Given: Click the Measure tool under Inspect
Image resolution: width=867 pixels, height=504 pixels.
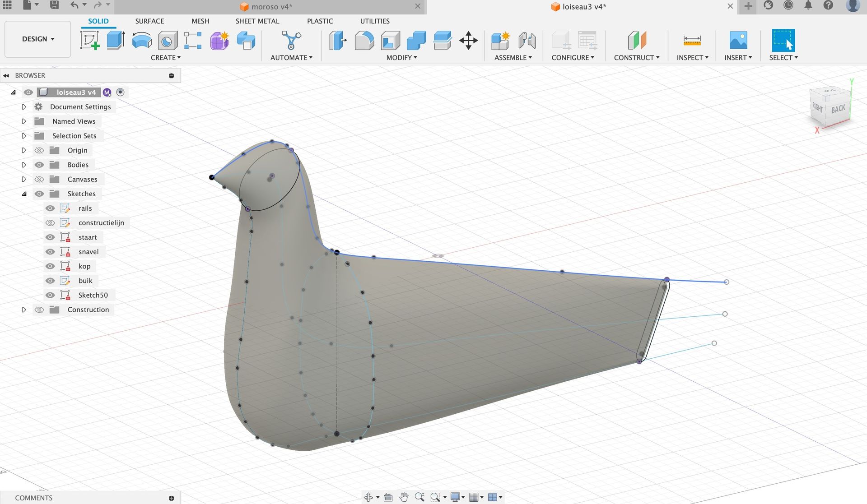Looking at the screenshot, I should [x=692, y=40].
